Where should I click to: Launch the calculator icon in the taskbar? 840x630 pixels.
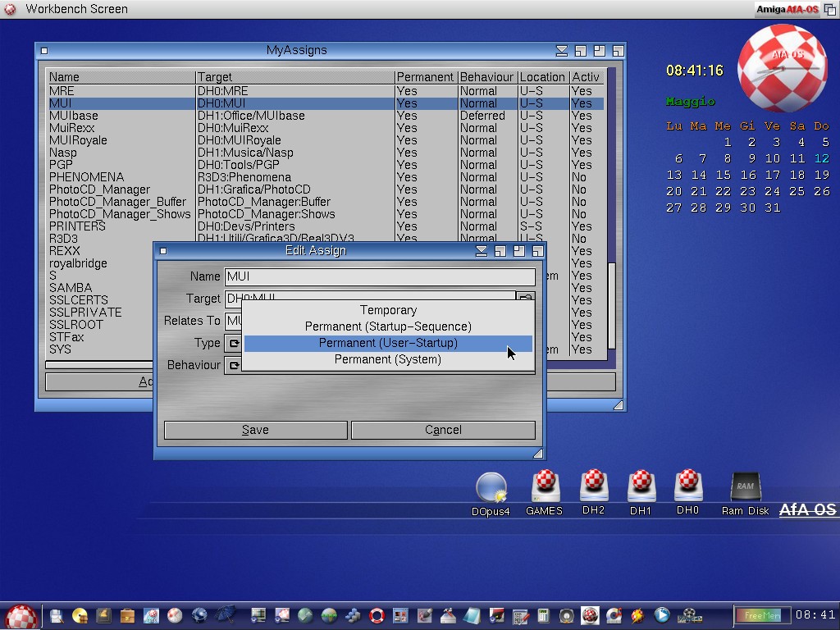[542, 615]
